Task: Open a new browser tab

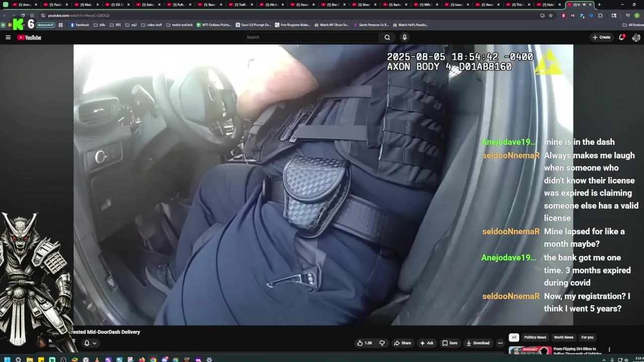Action: point(599,5)
